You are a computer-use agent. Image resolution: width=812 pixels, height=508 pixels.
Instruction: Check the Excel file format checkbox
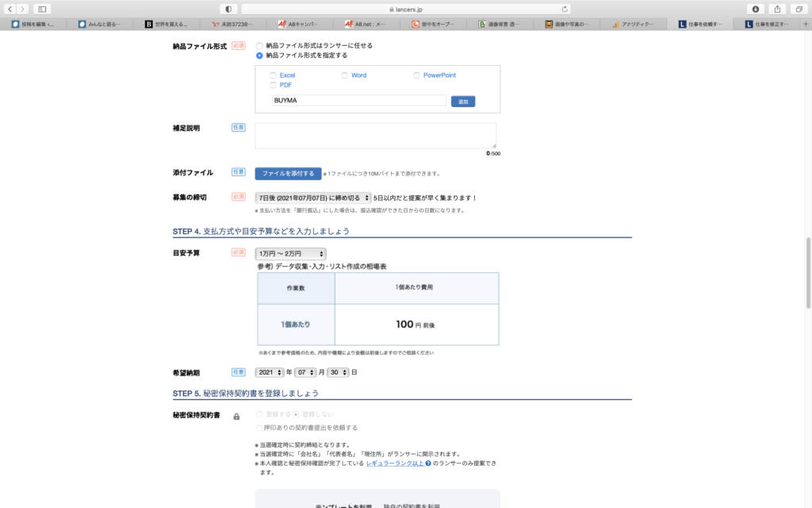274,75
